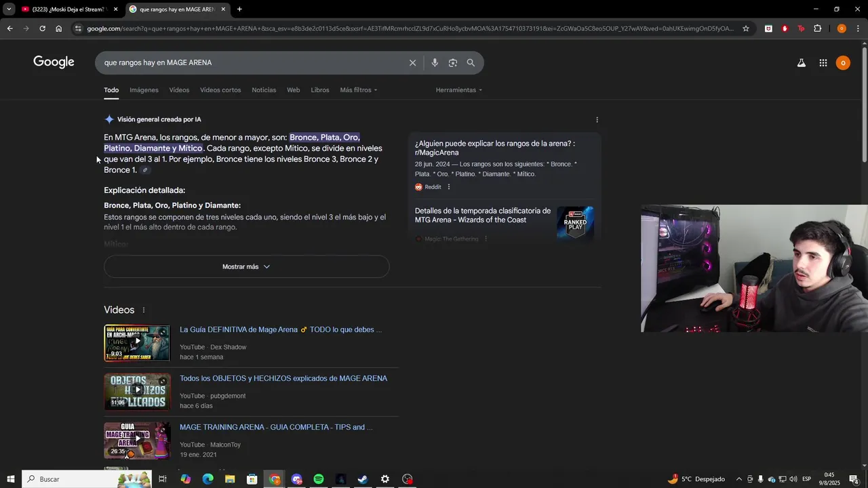Open Reddit thread explaining arena ranks
The height and width of the screenshot is (488, 868).
click(x=494, y=148)
